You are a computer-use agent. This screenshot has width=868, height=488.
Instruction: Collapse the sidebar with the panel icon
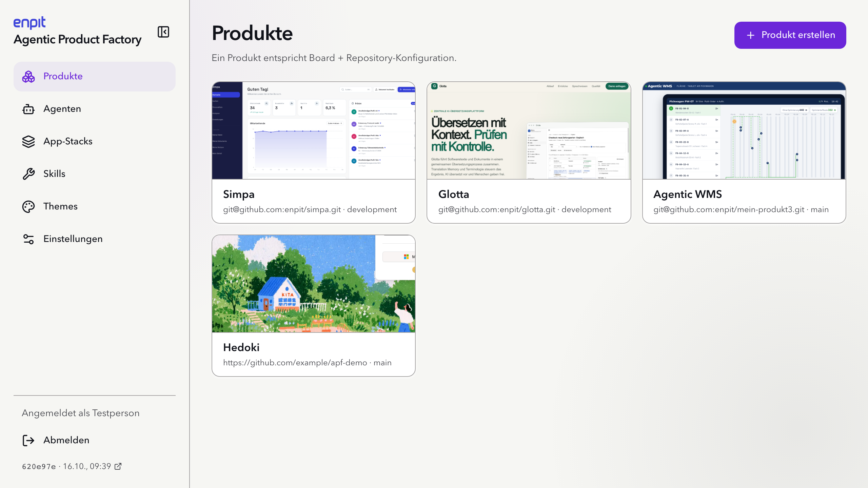coord(163,32)
